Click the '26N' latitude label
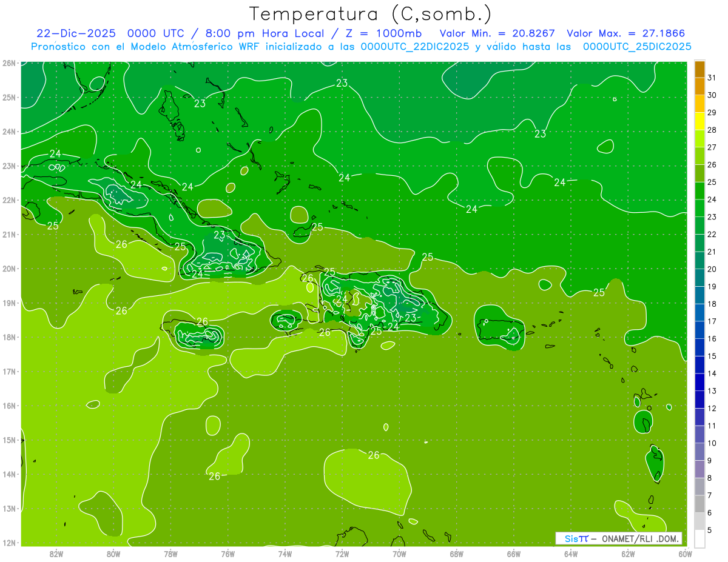The width and height of the screenshot is (728, 562). pos(9,63)
